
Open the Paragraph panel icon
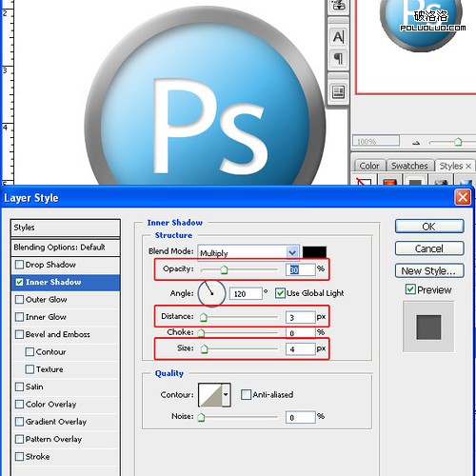[338, 58]
